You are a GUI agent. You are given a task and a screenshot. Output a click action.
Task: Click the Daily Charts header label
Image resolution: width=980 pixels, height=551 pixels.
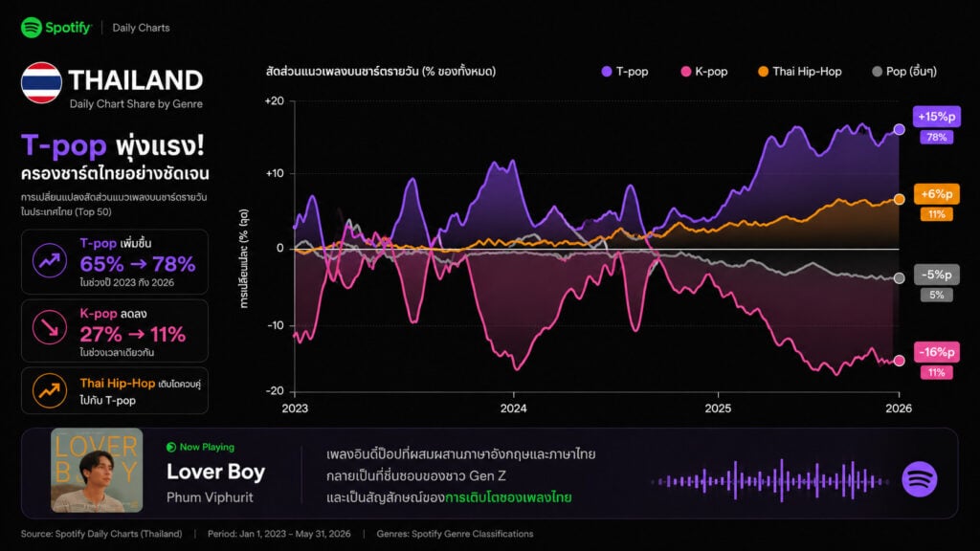click(x=141, y=28)
